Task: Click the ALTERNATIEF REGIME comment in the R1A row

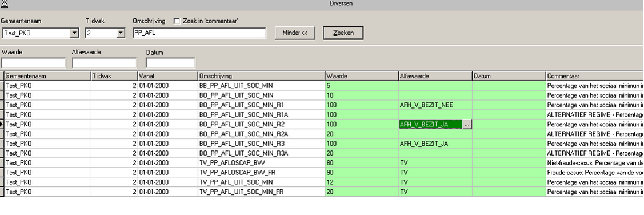Action: (595, 115)
